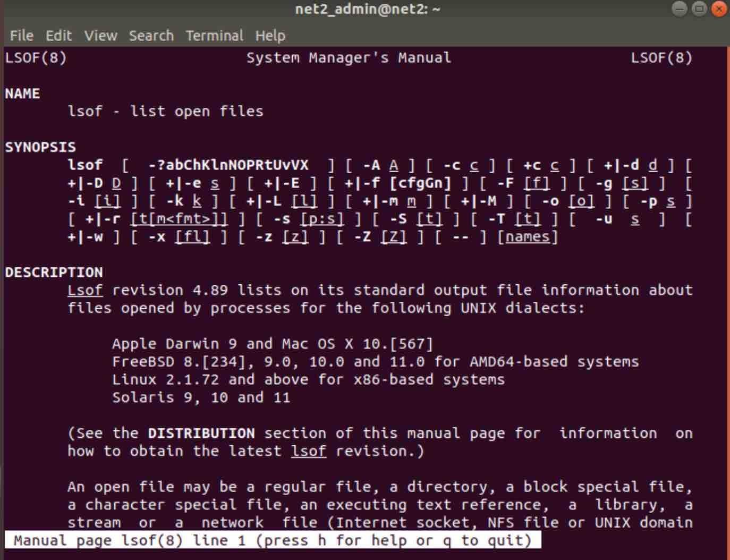Open the Help menu
730x560 pixels.
click(270, 36)
